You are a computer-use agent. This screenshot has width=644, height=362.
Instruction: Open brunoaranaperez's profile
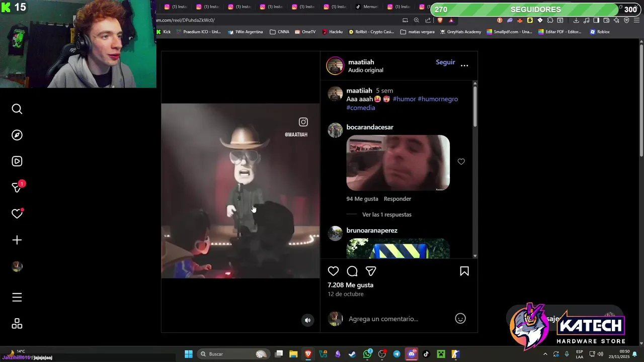[x=372, y=230]
